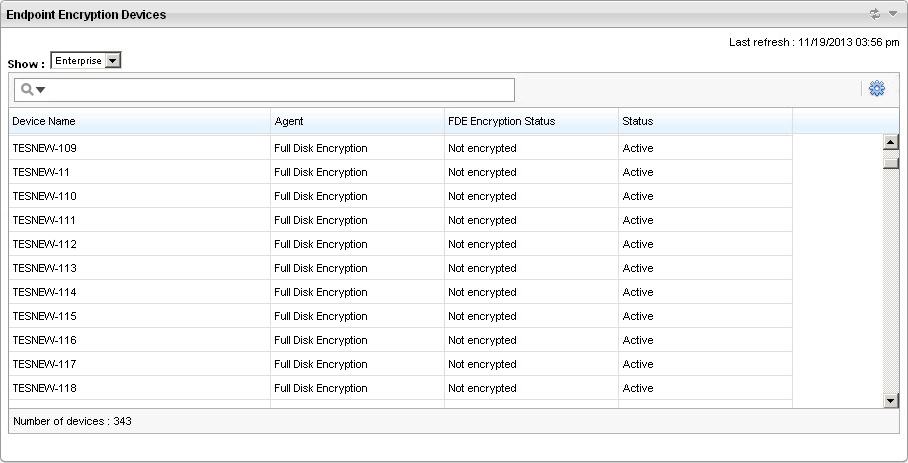
Task: Click Not encrypted status for TESNEW-113
Action: pos(482,268)
